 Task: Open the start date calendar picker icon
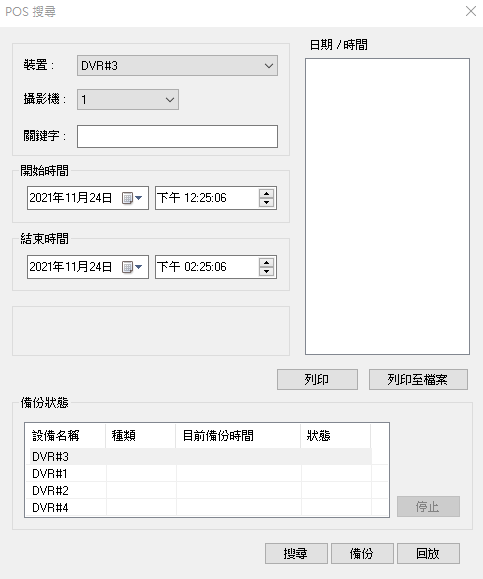coord(132,198)
